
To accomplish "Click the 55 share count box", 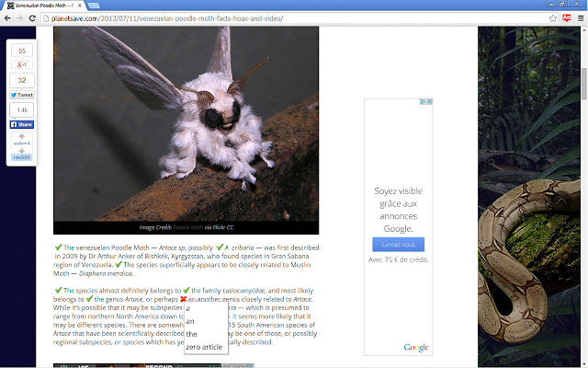I will (22, 51).
